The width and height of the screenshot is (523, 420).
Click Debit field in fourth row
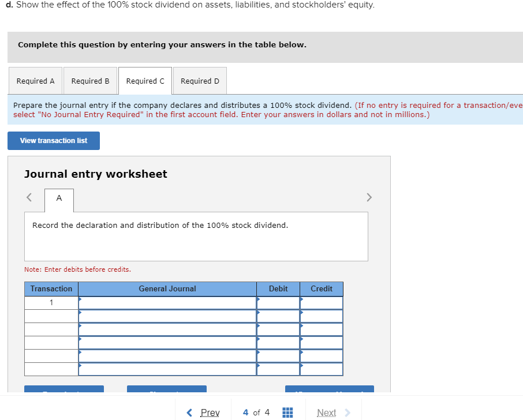(x=278, y=343)
